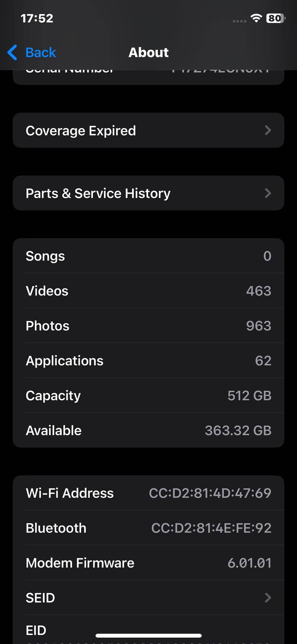Tap the Capacity 512 GB row
Image resolution: width=297 pixels, height=644 pixels.
tap(148, 396)
